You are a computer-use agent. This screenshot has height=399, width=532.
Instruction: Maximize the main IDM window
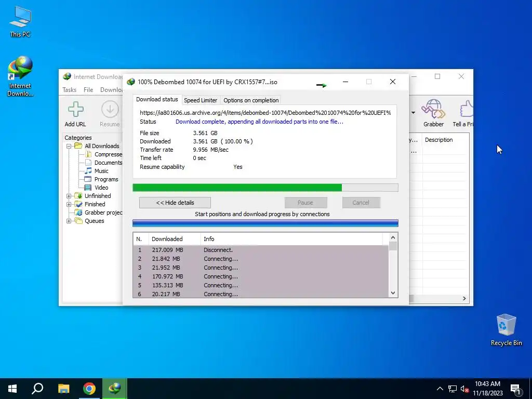[437, 77]
